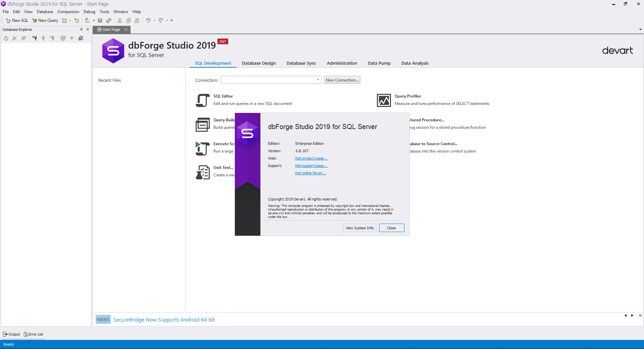
Task: Click the Execute Script icon
Action: [203, 149]
